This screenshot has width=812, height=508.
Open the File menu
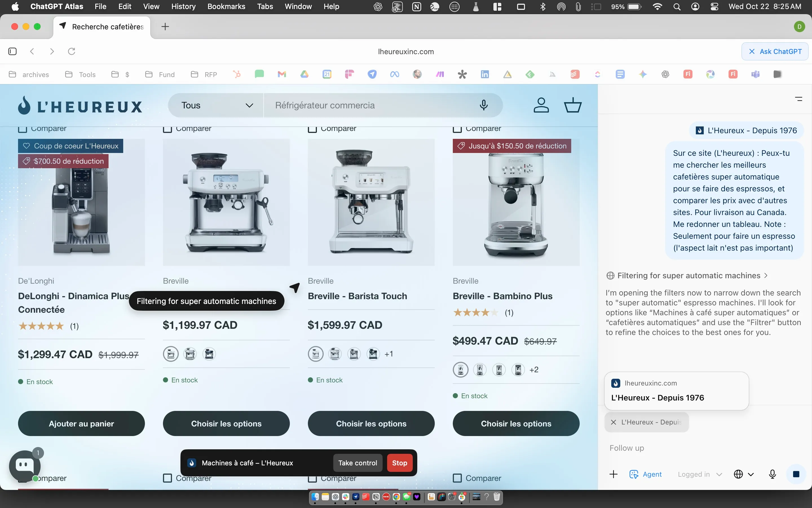(x=100, y=6)
